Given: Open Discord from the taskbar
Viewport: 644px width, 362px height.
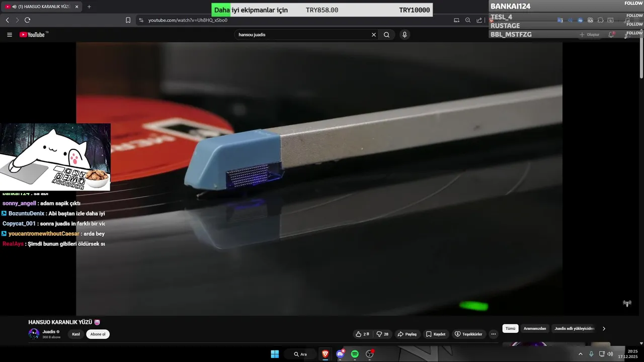Looking at the screenshot, I should pos(341,354).
